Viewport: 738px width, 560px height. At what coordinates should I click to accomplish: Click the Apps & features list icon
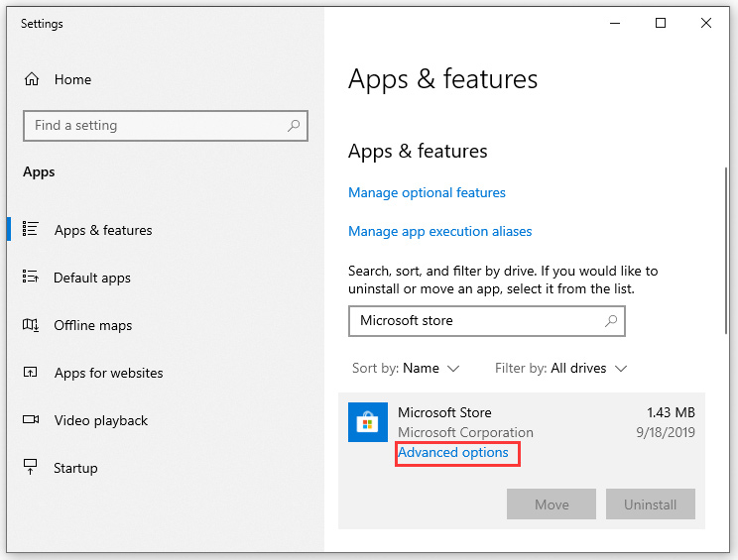point(31,229)
